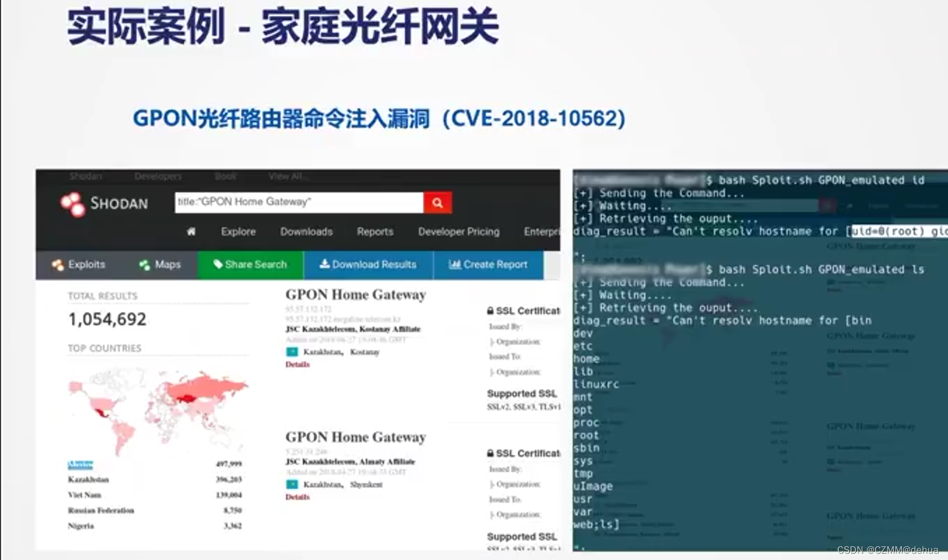Click the red search magnifier button
The image size is (948, 560).
tap(437, 202)
